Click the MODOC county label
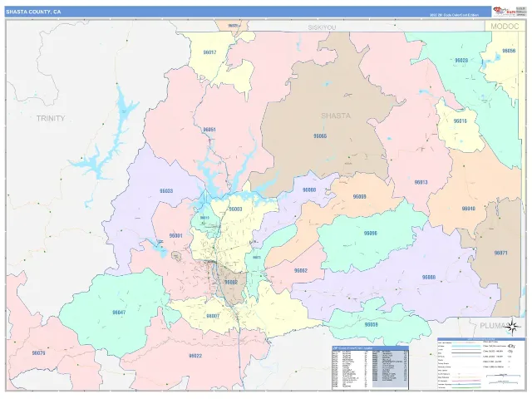 pyautogui.click(x=505, y=26)
